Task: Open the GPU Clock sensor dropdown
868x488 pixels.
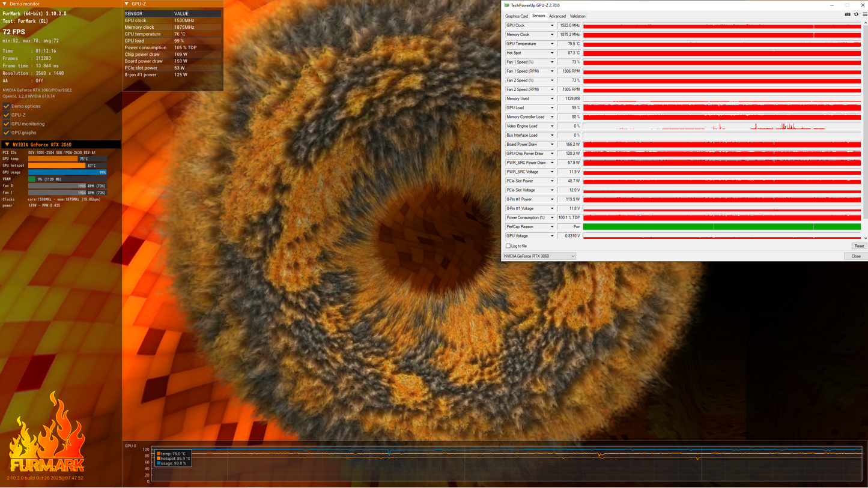Action: 552,26
